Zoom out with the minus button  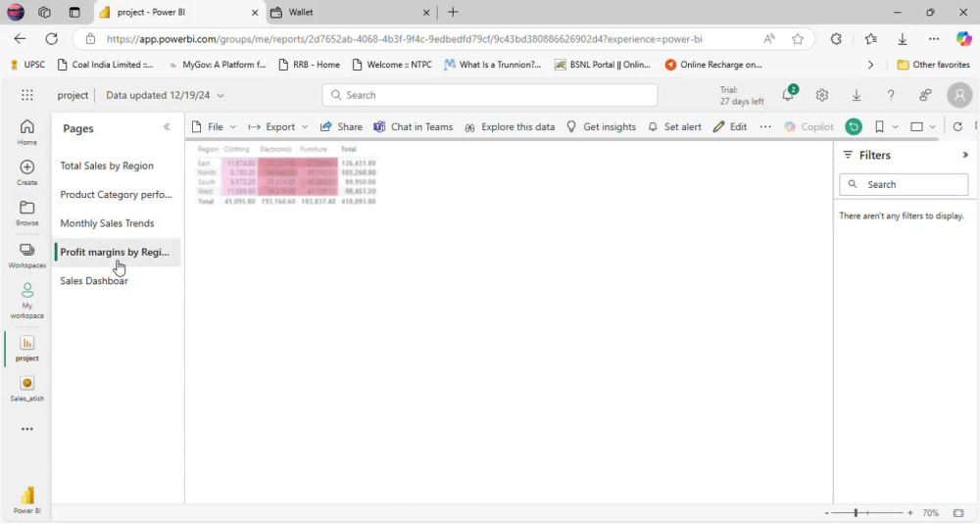[x=826, y=513]
